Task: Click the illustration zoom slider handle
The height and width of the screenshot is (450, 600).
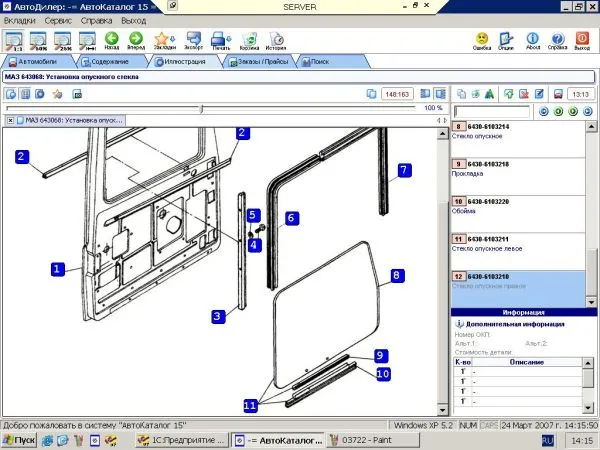Action: pyautogui.click(x=201, y=109)
